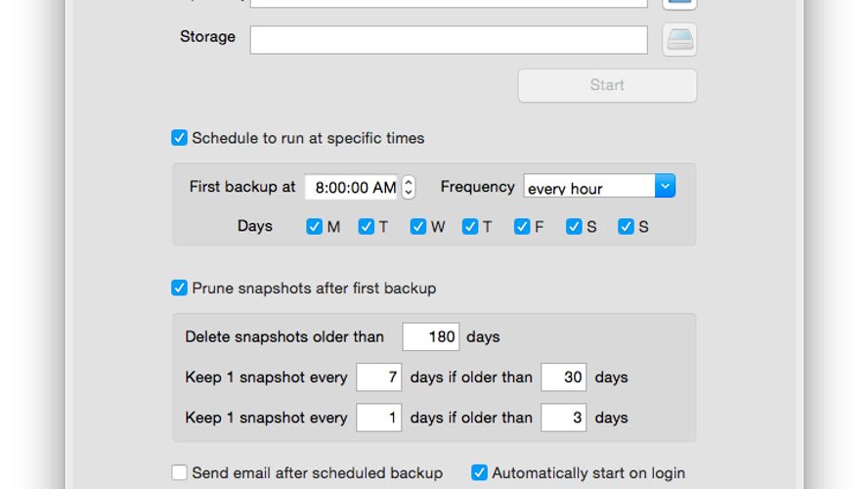
Task: Toggle the Wednesday checkbox
Action: click(418, 227)
